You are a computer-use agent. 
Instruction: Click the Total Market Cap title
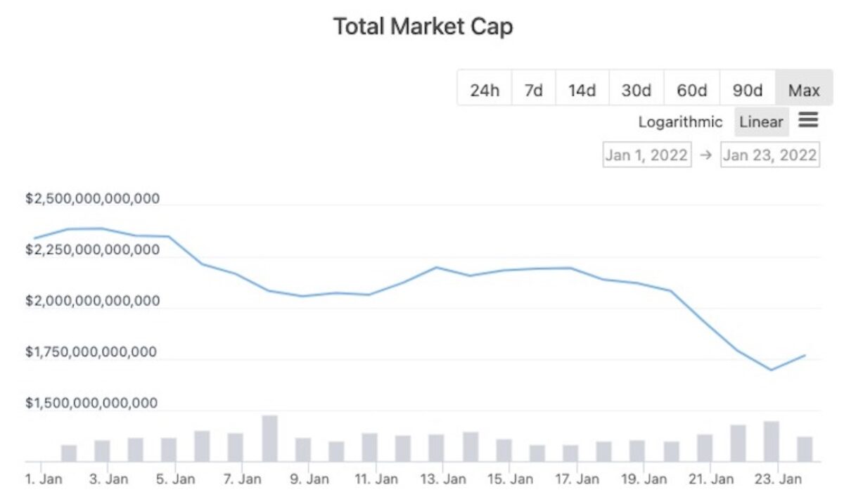[x=423, y=27]
